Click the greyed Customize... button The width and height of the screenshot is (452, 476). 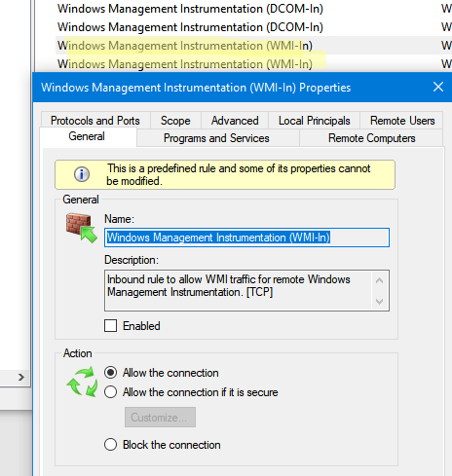160,418
